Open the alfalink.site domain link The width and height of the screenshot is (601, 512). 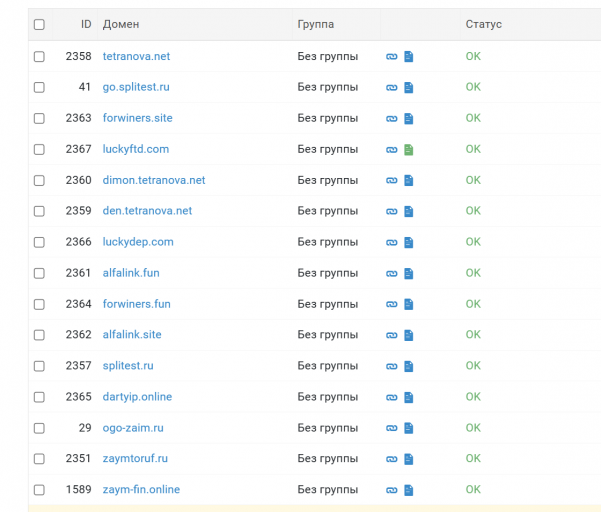pos(132,335)
